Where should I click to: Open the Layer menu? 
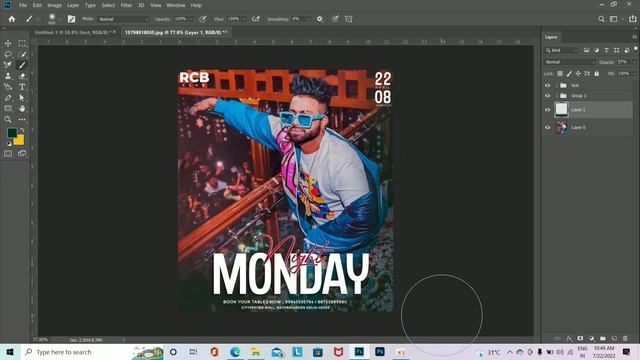click(73, 5)
